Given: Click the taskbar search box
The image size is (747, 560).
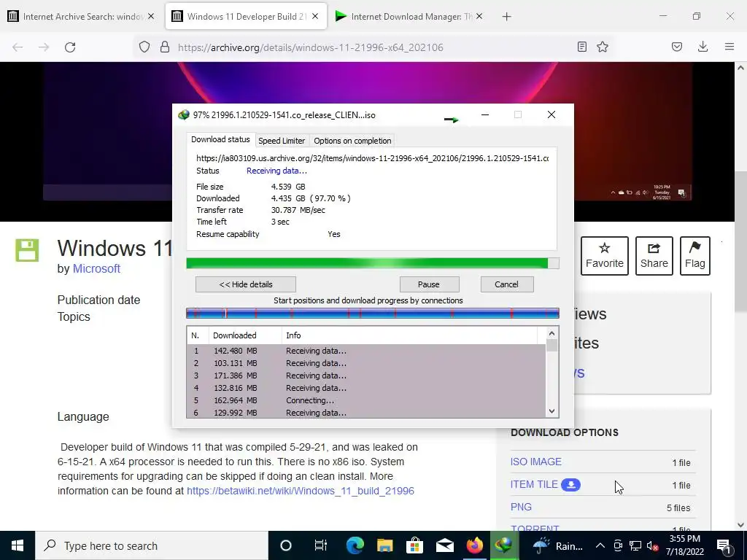Looking at the screenshot, I should pyautogui.click(x=152, y=545).
